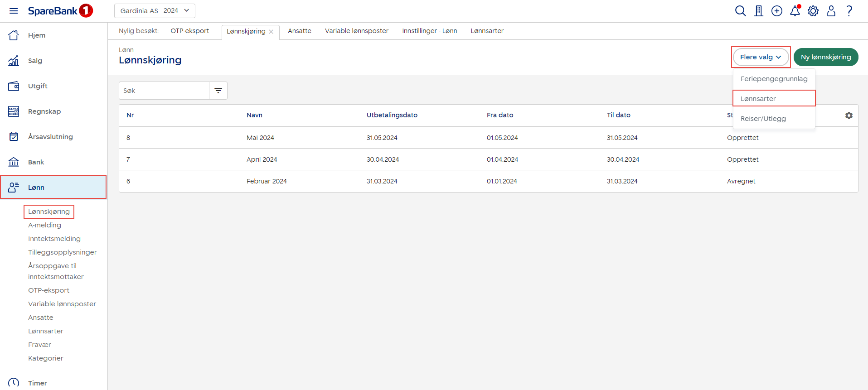The image size is (868, 390).
Task: Open table column settings gear
Action: [x=849, y=116]
